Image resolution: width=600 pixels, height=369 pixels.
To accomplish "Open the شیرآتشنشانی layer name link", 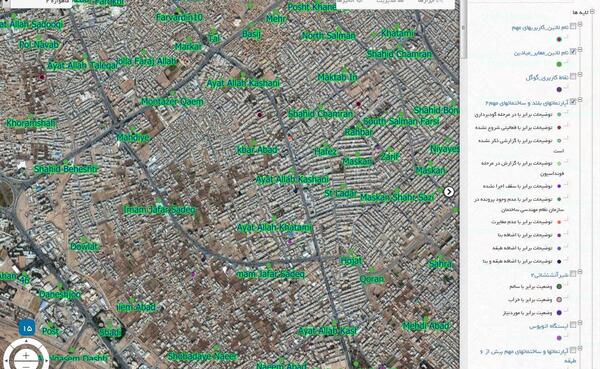I will [x=549, y=275].
